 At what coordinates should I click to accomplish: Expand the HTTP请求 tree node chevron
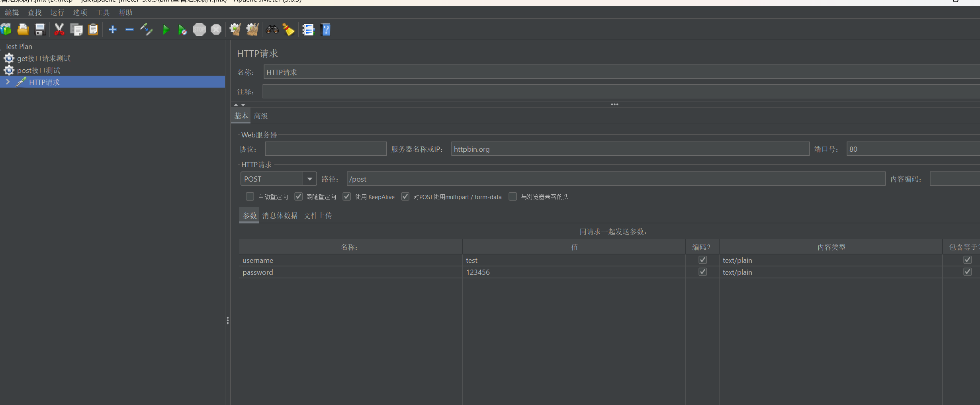coord(8,82)
